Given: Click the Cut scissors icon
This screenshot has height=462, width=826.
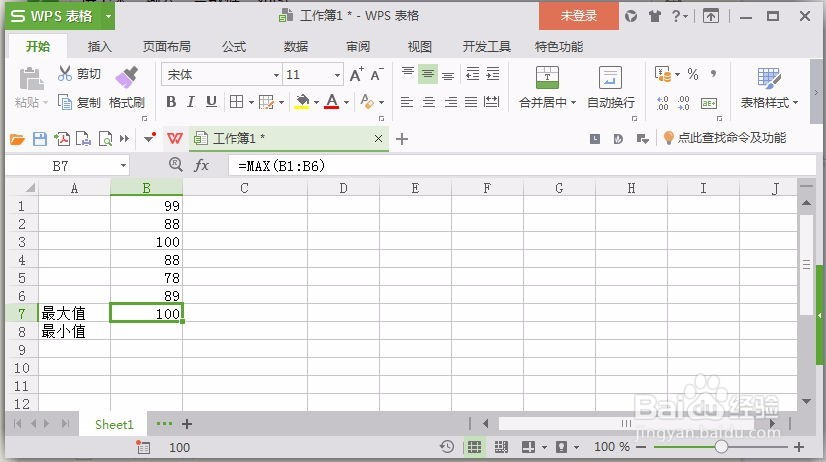Looking at the screenshot, I should 64,73.
